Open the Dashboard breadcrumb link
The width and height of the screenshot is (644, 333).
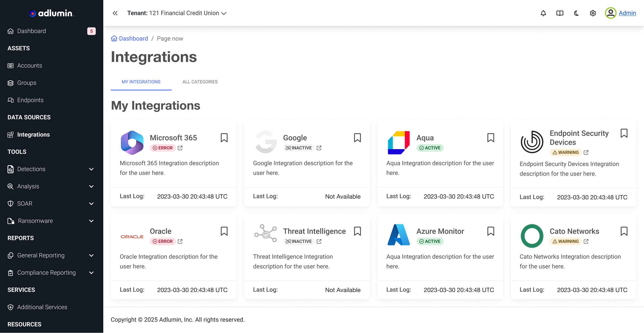pyautogui.click(x=133, y=38)
